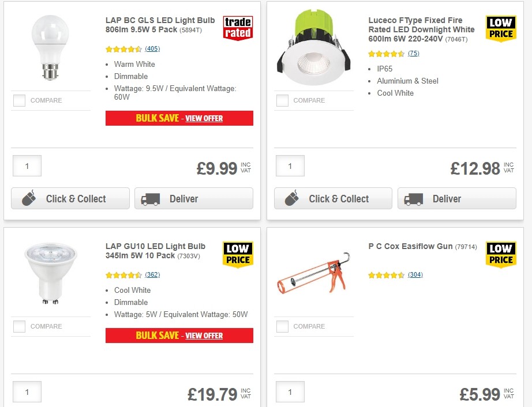Open LAP GU10 LED Light Bulb product page
This screenshot has height=407, width=532.
click(154, 251)
